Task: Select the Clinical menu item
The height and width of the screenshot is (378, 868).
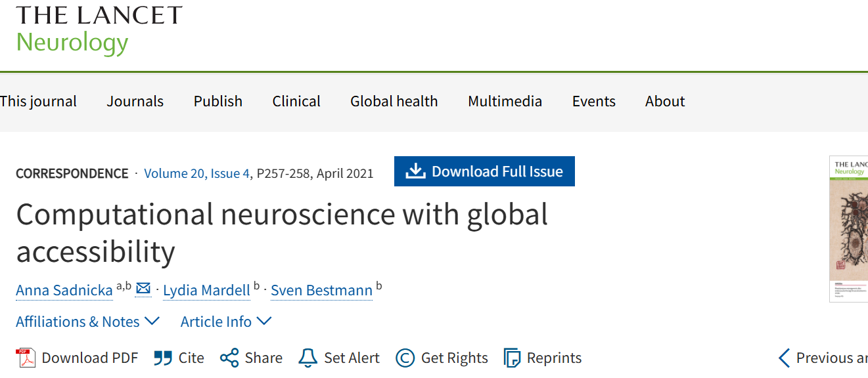Action: pos(296,102)
